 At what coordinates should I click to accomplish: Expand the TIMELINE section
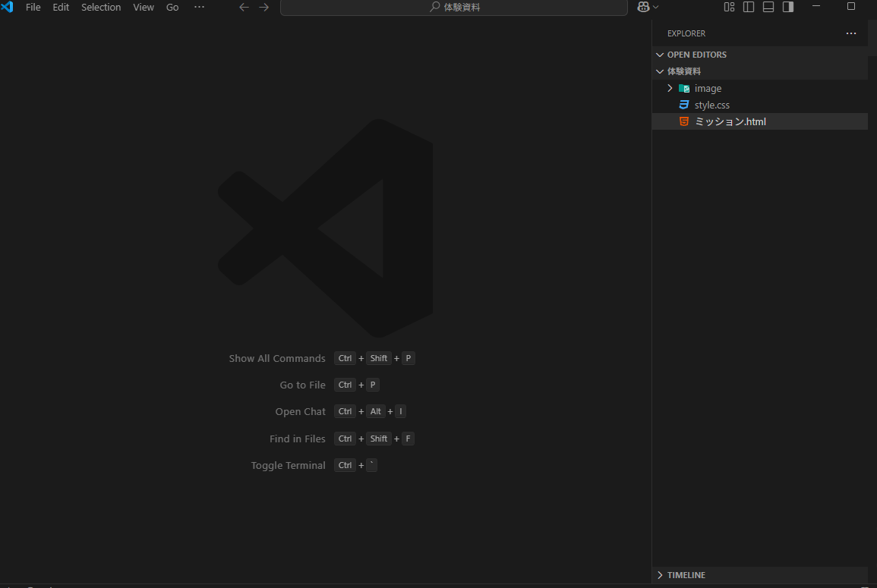(760, 575)
